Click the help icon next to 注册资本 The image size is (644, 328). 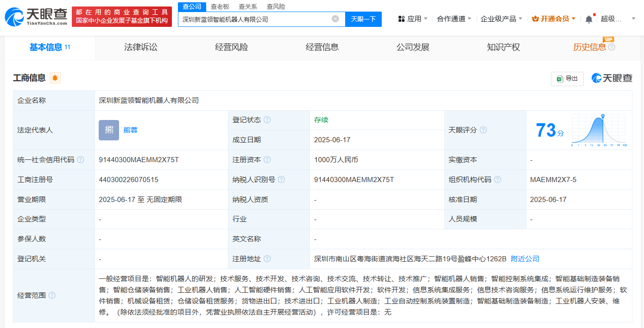click(267, 160)
